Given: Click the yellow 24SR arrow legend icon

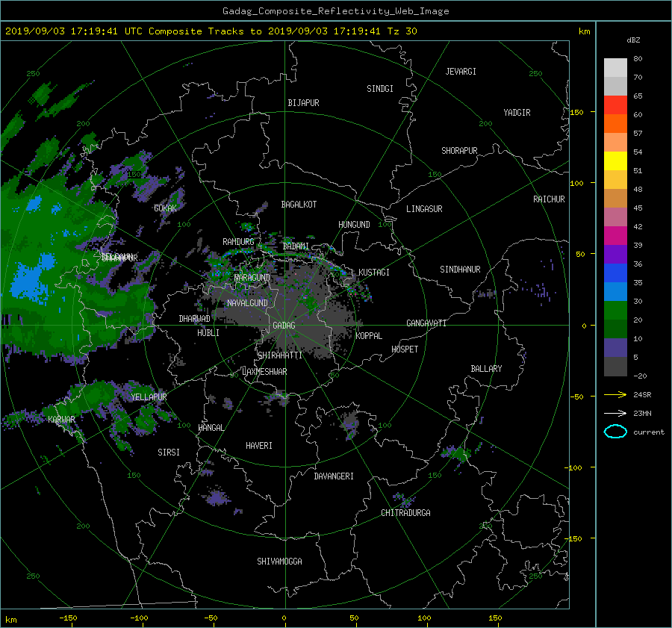Looking at the screenshot, I should (x=615, y=394).
